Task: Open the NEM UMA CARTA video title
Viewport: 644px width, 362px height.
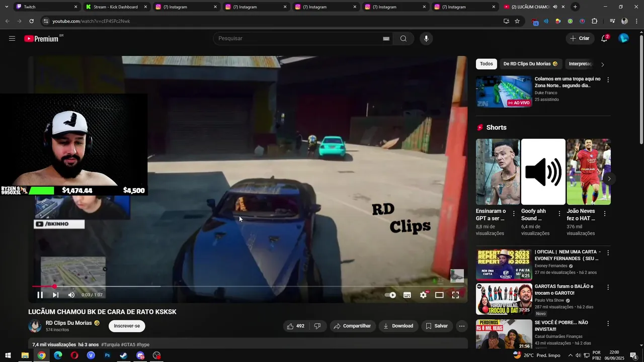Action: point(568,255)
